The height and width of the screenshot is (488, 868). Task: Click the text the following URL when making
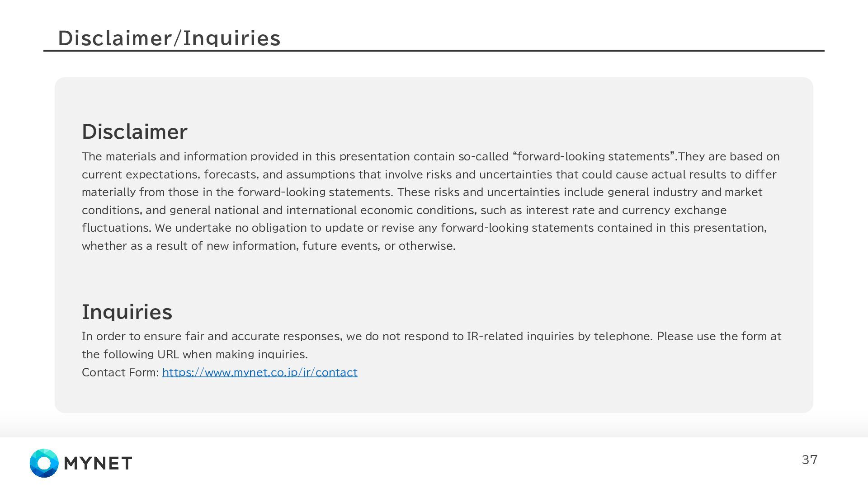[195, 354]
